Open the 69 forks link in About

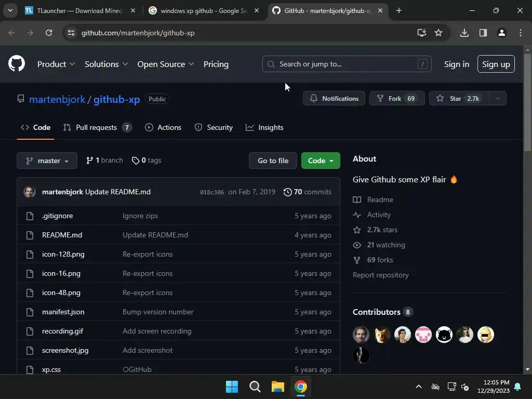point(373,260)
